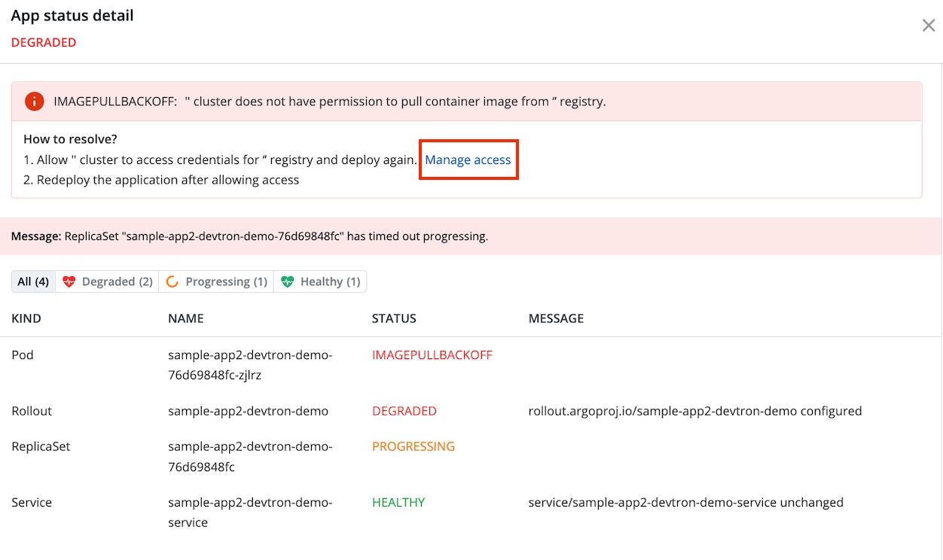Click the pod name ending in zjlrz
Screen dimensions: 943x560
point(250,365)
